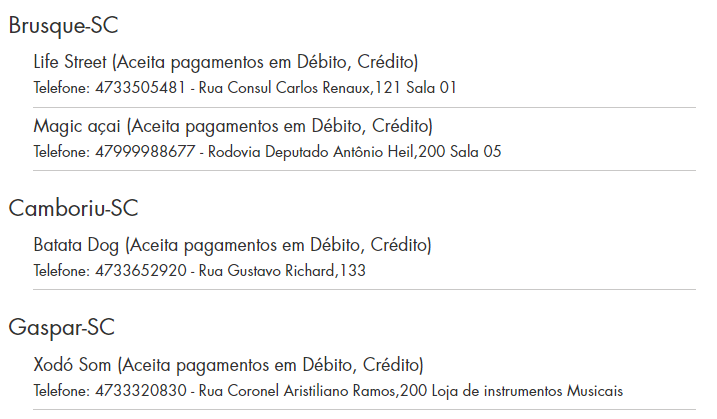Click Batata Dog accepted payments text
This screenshot has width=717, height=419.
278,245
